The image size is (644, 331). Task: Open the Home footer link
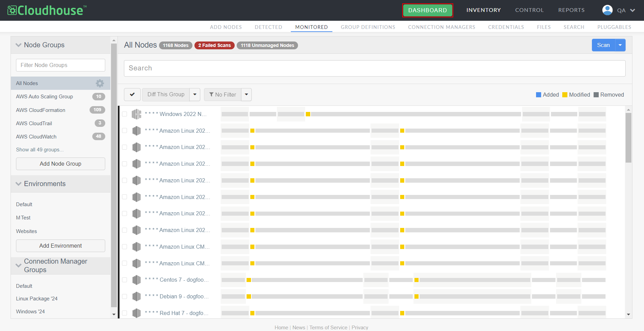pos(281,328)
